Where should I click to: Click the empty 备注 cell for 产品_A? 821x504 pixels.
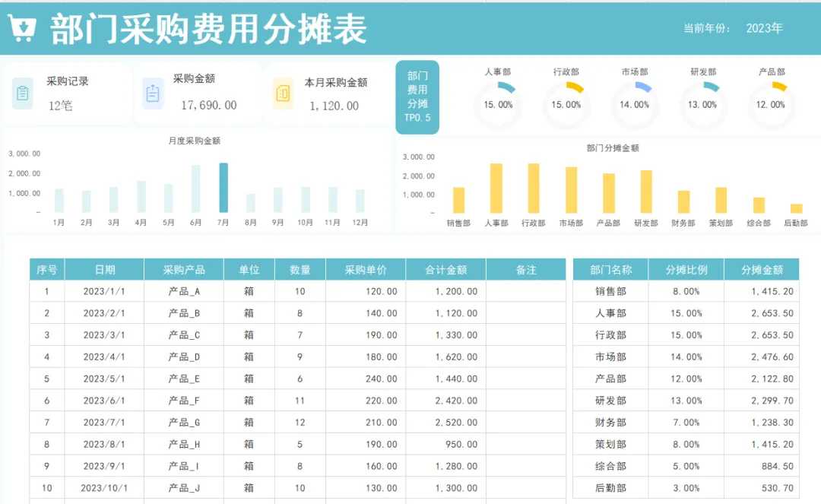(526, 291)
